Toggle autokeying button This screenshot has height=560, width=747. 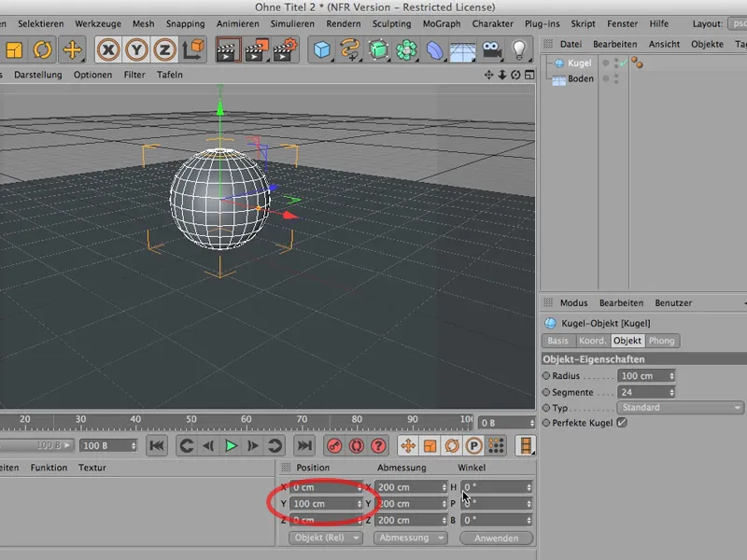tap(357, 446)
